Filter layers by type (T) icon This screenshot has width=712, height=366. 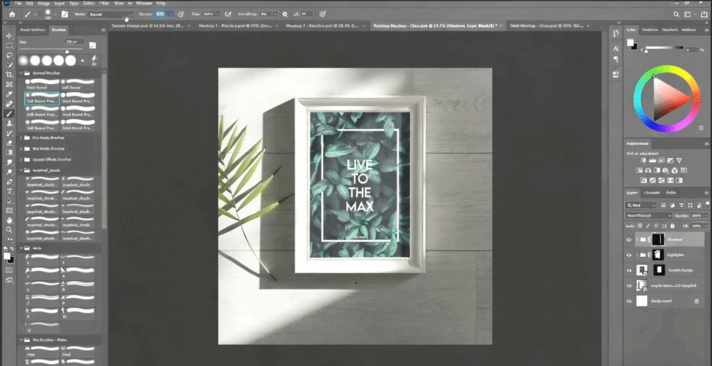[682, 205]
